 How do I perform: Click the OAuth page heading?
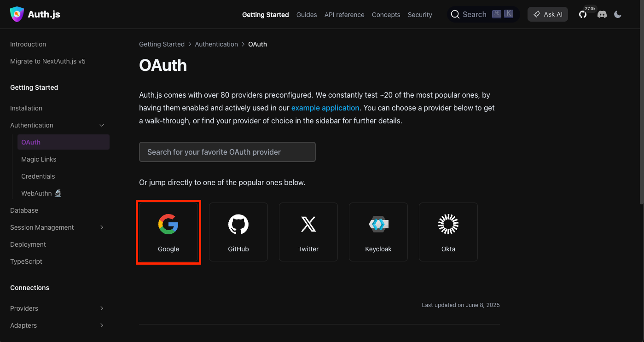coord(163,65)
